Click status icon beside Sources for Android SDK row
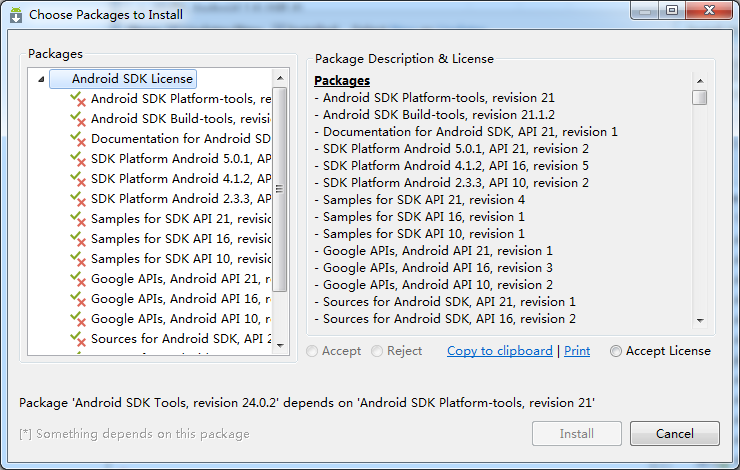Image resolution: width=740 pixels, height=470 pixels. [x=78, y=339]
